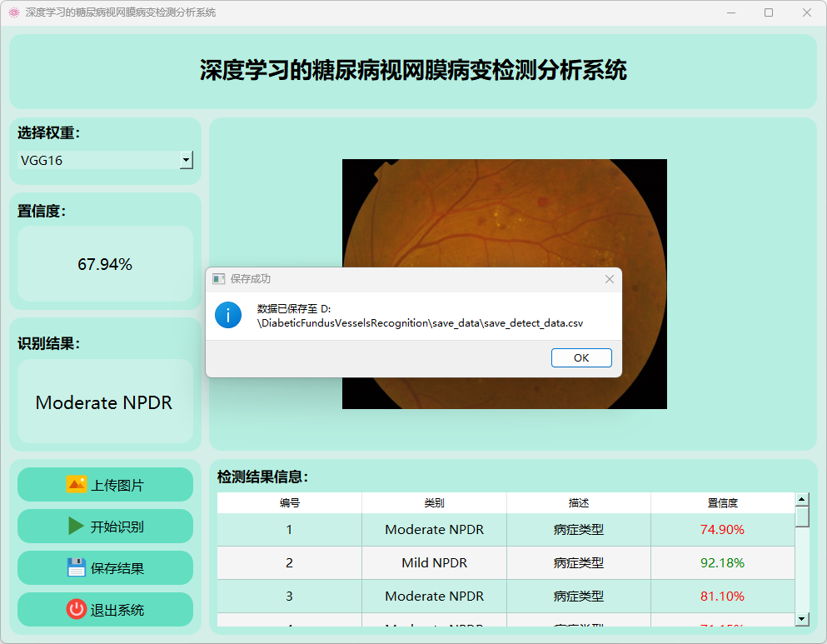Image resolution: width=827 pixels, height=644 pixels.
Task: Click the 上传图片 button
Action: click(105, 485)
